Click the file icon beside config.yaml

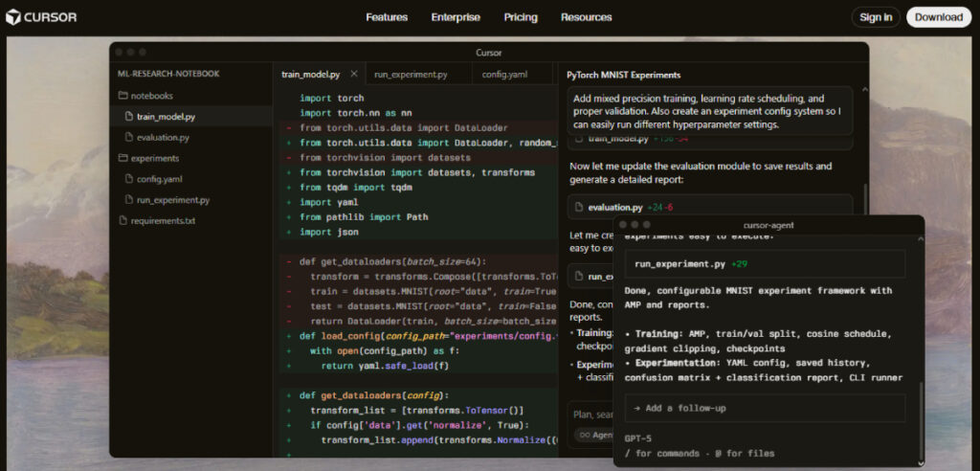(129, 179)
